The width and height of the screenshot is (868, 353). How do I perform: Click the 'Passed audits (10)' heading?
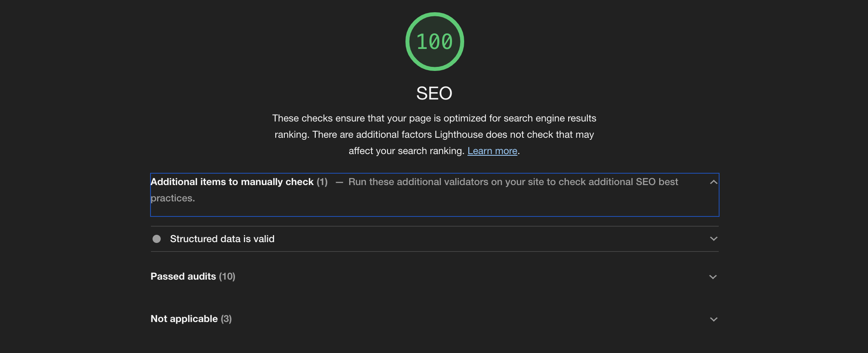pyautogui.click(x=193, y=276)
